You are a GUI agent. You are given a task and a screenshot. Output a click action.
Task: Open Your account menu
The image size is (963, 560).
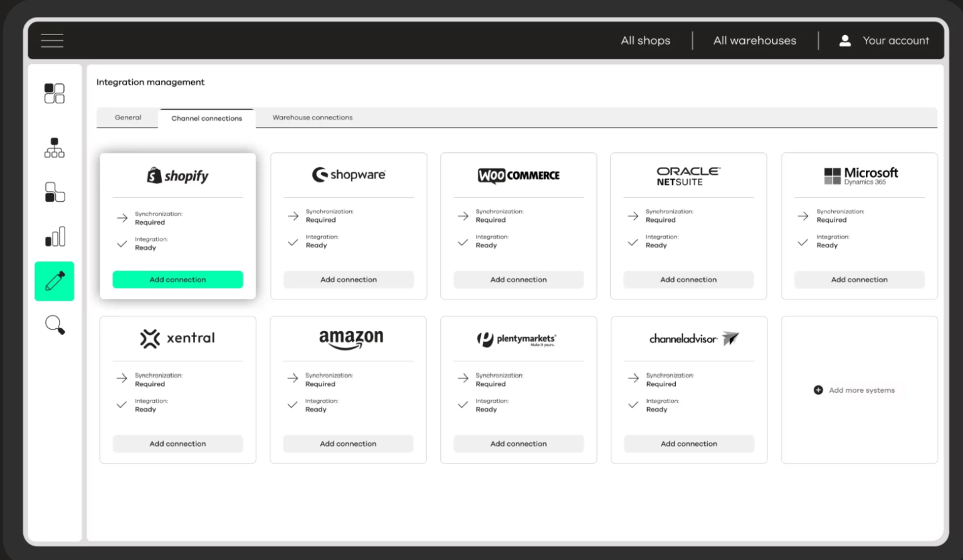pyautogui.click(x=896, y=41)
